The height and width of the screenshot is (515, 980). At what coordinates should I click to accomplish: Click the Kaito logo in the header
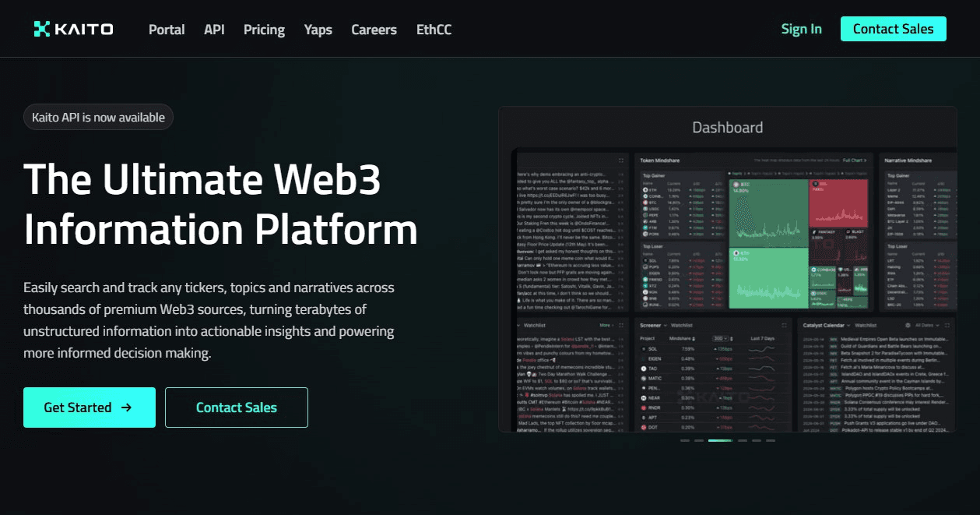(x=74, y=29)
